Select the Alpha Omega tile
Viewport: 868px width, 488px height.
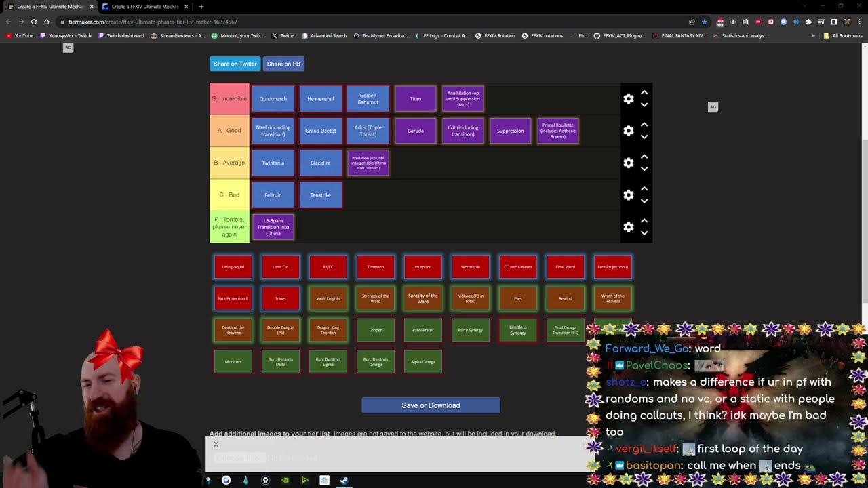[423, 362]
